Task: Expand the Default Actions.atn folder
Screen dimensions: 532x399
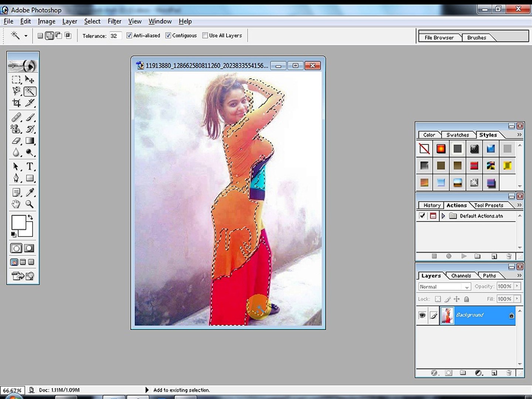Action: (443, 216)
